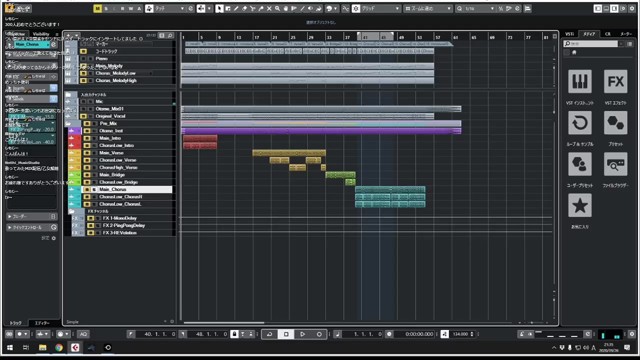Select the Range Selection tool
640x360 pixels.
point(228,9)
